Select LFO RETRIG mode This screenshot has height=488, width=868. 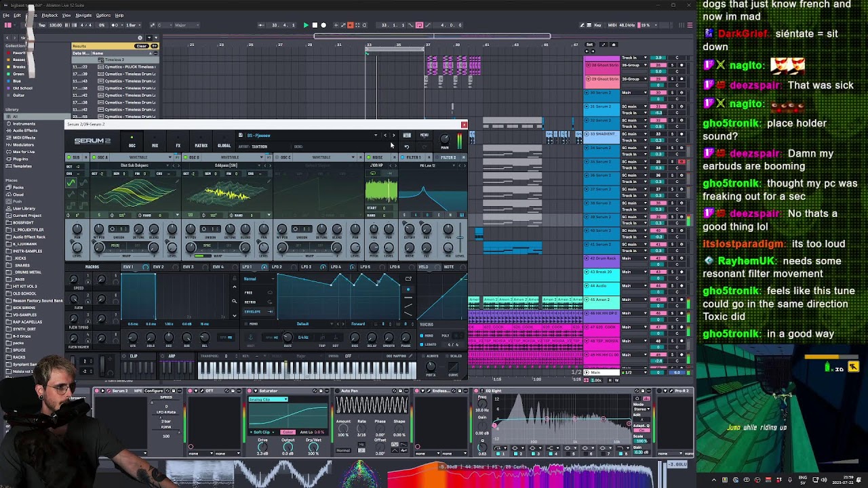tap(257, 302)
